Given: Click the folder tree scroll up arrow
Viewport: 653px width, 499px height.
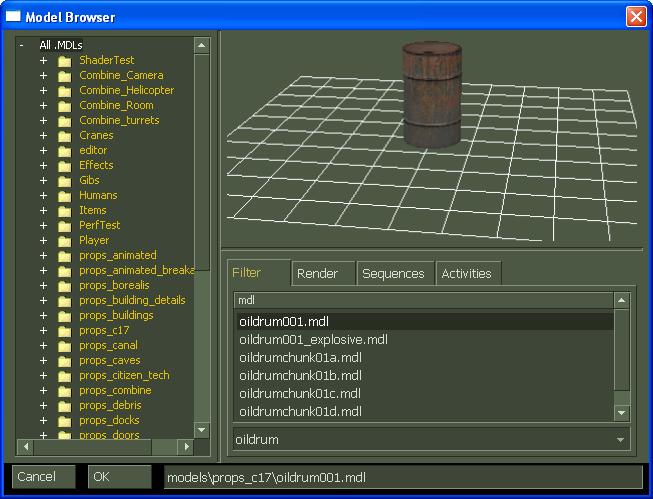Looking at the screenshot, I should [x=202, y=45].
